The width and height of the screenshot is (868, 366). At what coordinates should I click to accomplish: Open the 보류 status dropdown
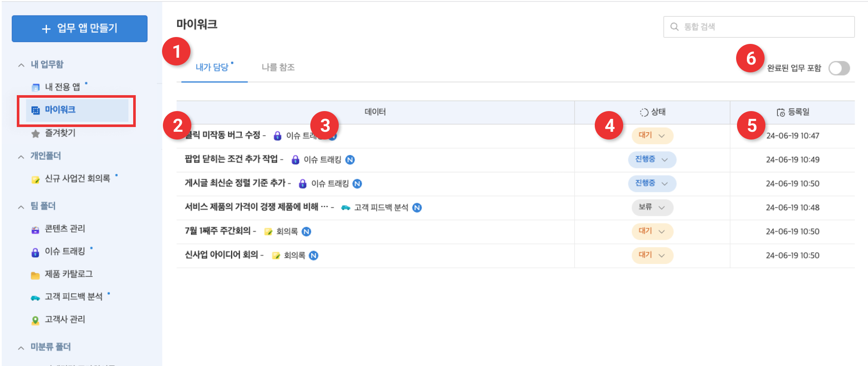point(652,208)
